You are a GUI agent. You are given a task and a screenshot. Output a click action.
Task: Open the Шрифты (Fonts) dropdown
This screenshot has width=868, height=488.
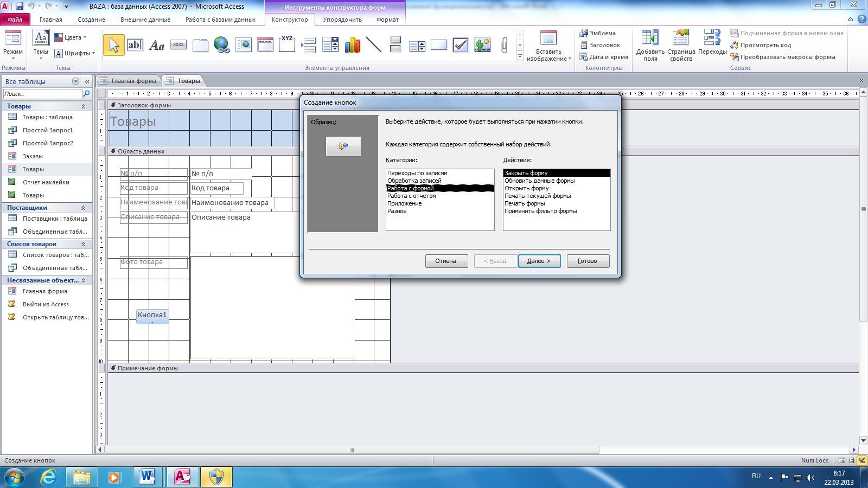tap(74, 53)
